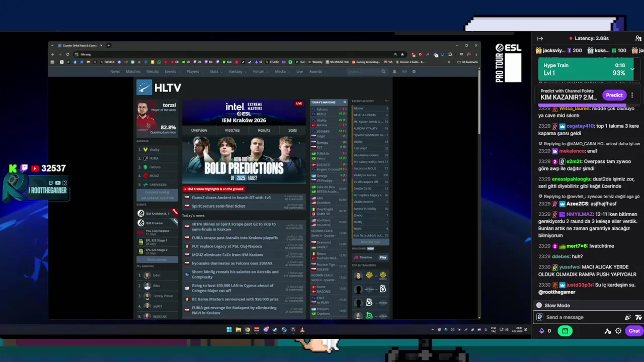Open torzsi Player of the week card

156,118
